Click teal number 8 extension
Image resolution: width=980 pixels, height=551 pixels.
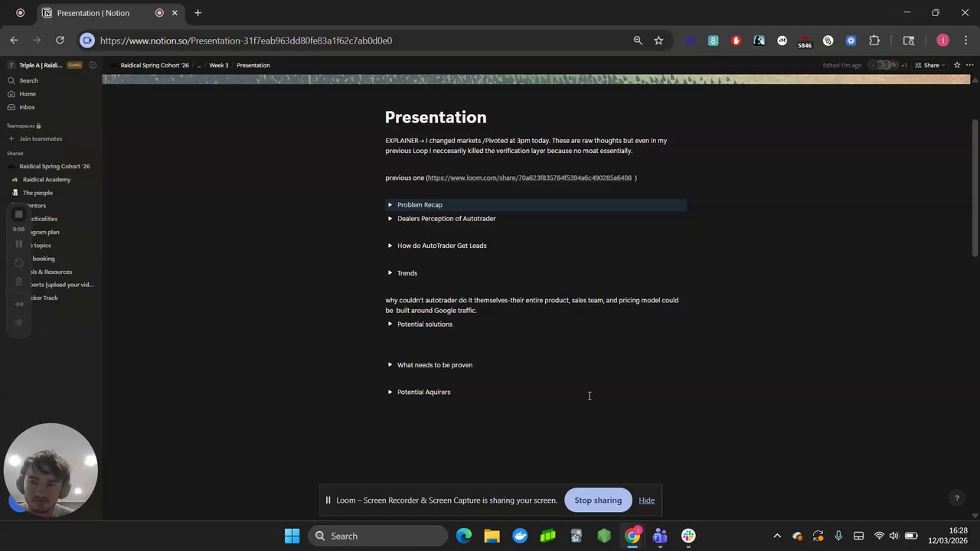click(713, 41)
